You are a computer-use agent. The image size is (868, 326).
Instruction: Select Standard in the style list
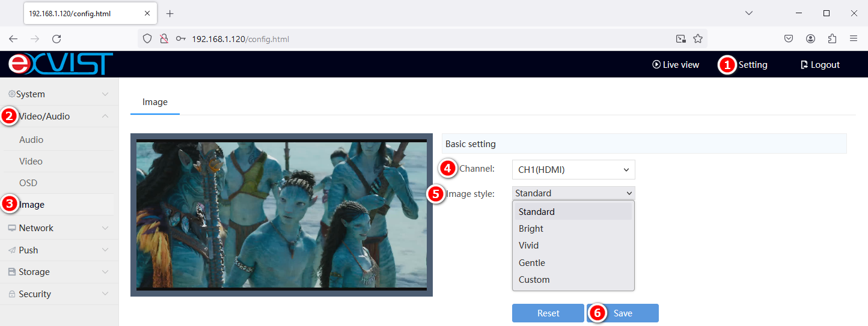[573, 212]
